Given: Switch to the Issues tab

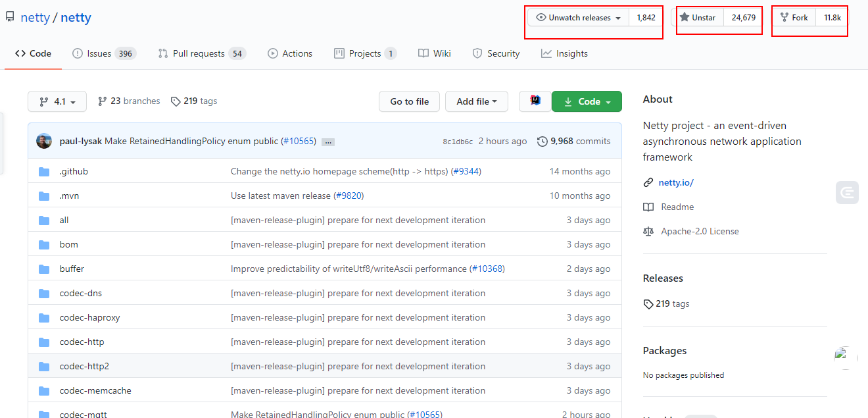Looking at the screenshot, I should 103,53.
